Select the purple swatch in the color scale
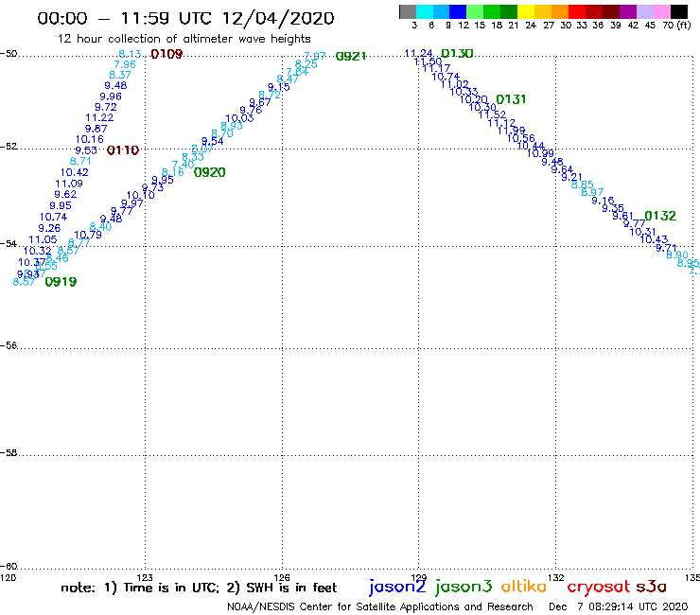The height and width of the screenshot is (615, 700). (628, 11)
